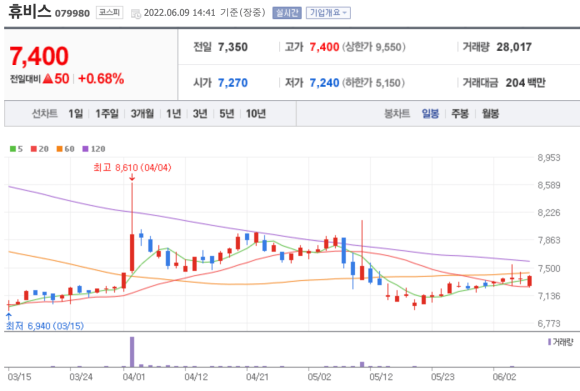Click the 04/12 date axis label
Image resolution: width=580 pixels, height=391 pixels.
(x=196, y=377)
